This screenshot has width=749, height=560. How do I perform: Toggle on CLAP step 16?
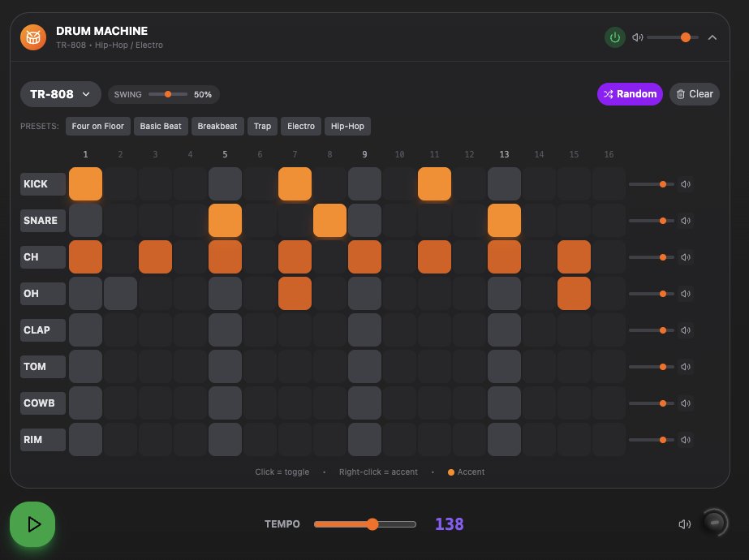pos(609,330)
